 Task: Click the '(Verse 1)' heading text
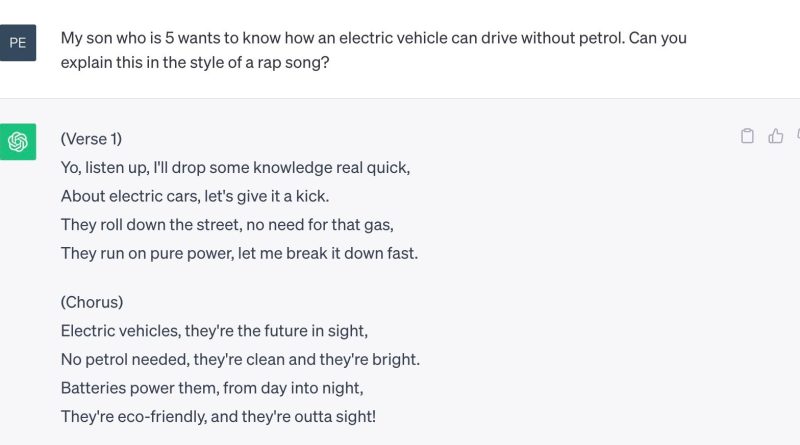coord(91,139)
